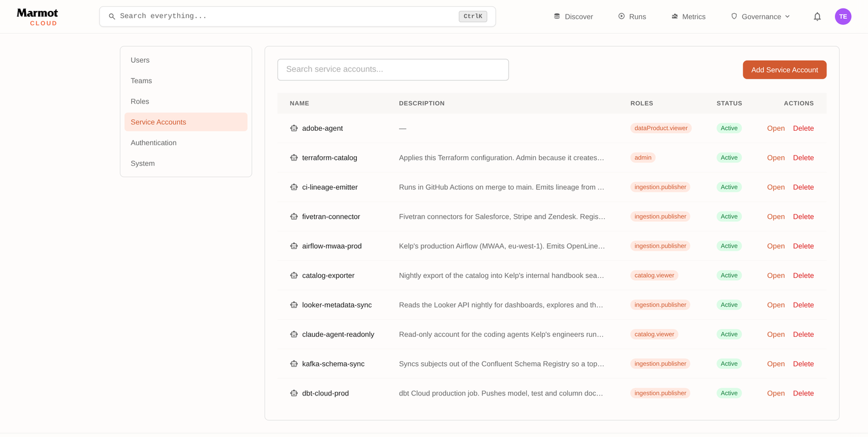The height and width of the screenshot is (437, 868).
Task: Select Users in the sidebar
Action: tap(186, 60)
